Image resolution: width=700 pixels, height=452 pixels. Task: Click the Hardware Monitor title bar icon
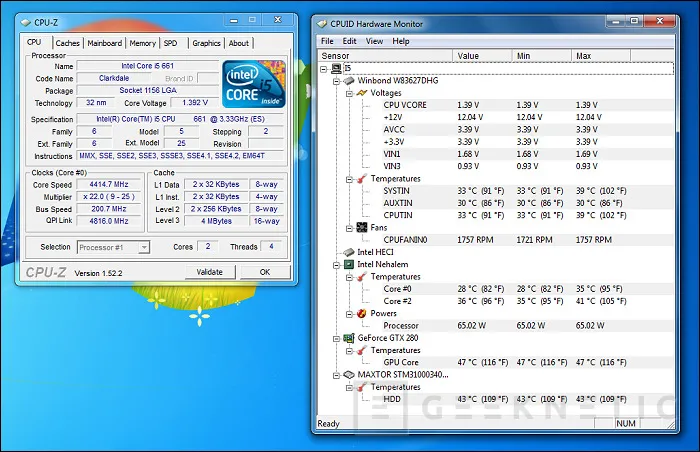pos(321,24)
